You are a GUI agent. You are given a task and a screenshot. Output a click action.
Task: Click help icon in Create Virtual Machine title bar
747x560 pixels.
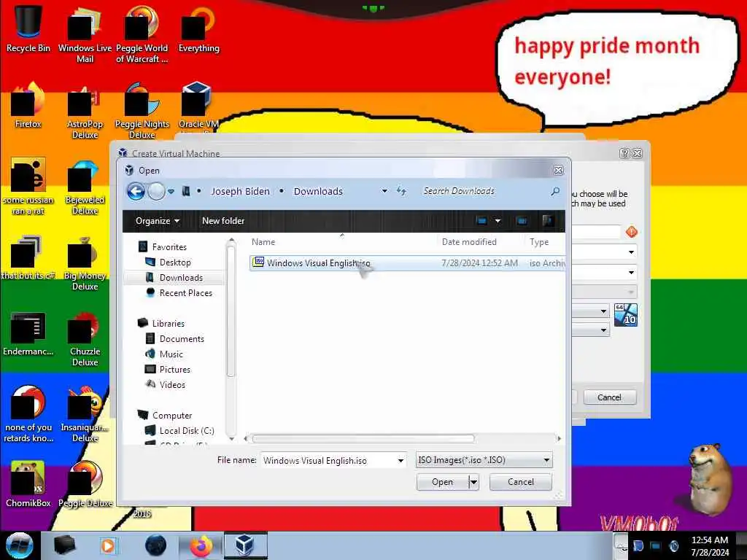tap(624, 153)
